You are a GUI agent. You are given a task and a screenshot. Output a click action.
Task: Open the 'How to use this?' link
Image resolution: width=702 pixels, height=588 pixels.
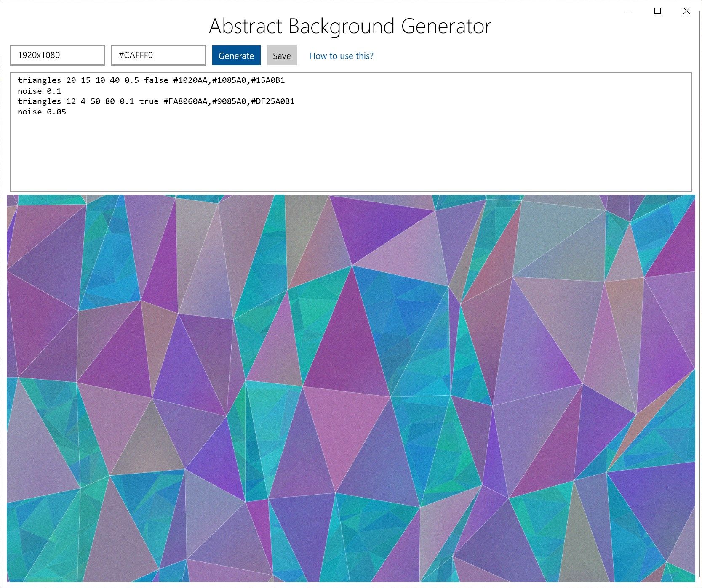pos(341,56)
